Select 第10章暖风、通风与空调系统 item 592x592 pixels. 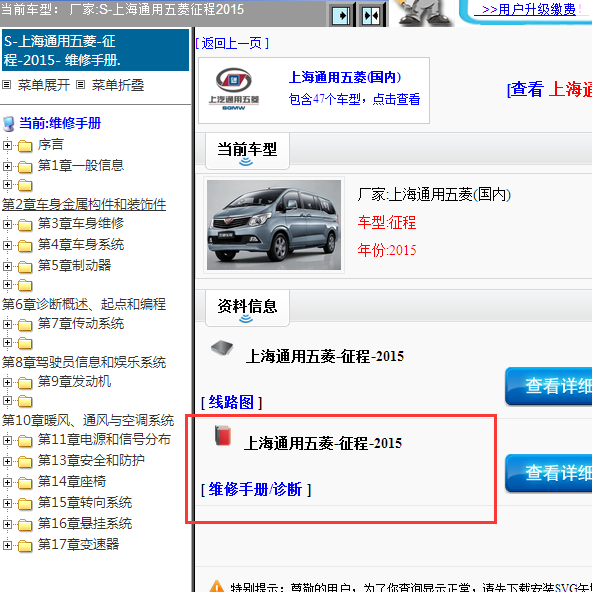pos(88,420)
